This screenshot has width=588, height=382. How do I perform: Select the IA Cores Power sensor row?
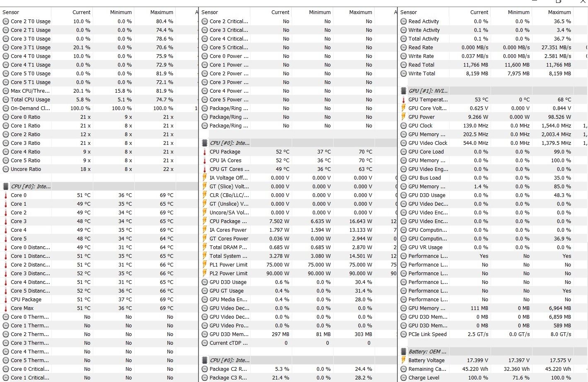228,230
